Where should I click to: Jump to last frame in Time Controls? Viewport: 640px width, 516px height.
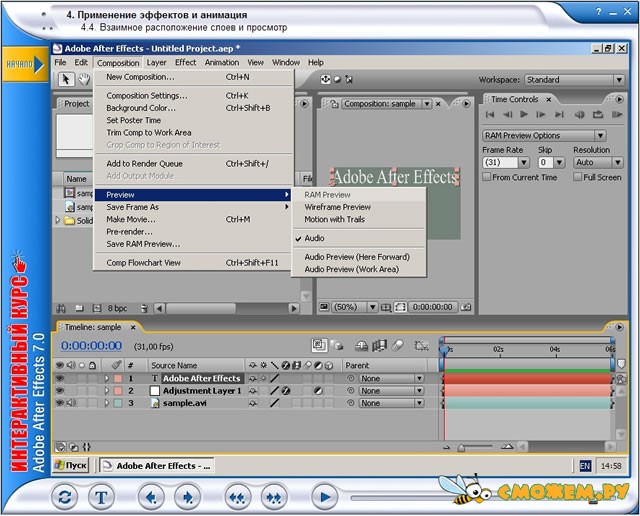coord(560,115)
